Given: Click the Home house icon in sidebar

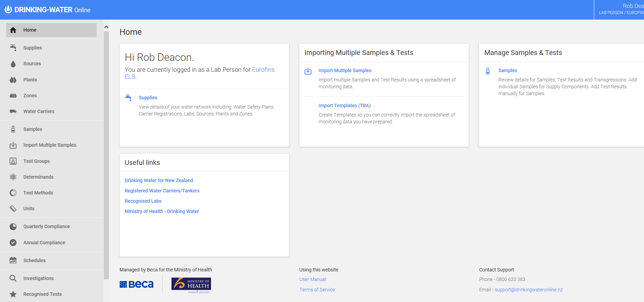Looking at the screenshot, I should point(13,30).
